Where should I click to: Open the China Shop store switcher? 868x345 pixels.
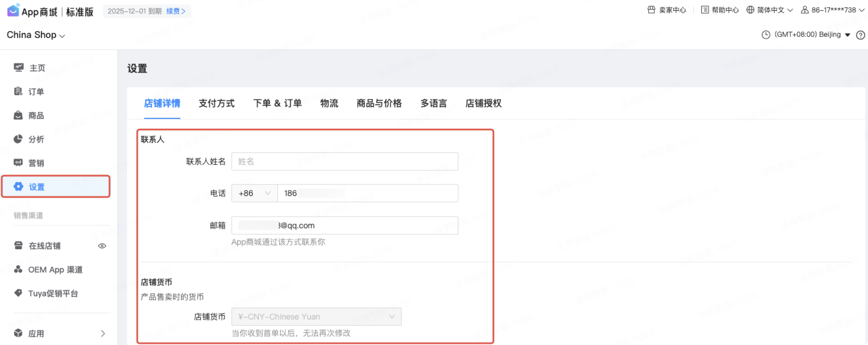pos(36,35)
